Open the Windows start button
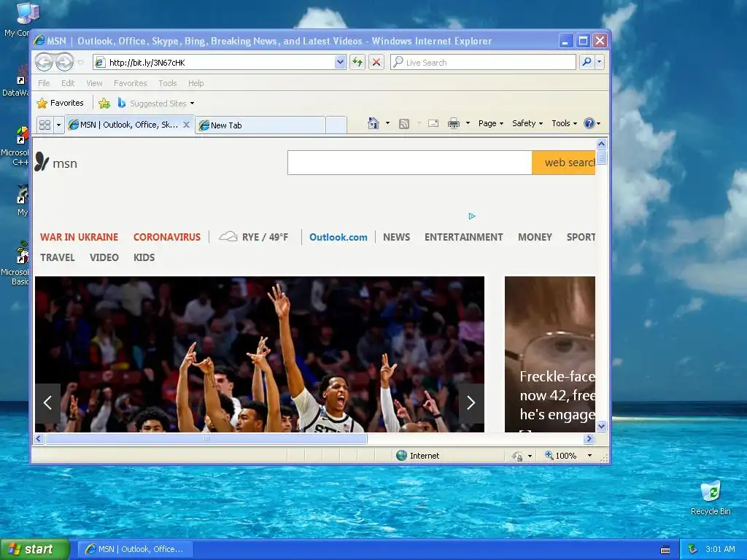 coord(35,549)
